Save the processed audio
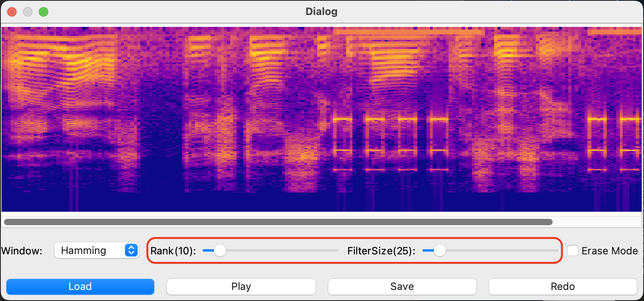Screen dimensions: 644x301 [x=402, y=287]
